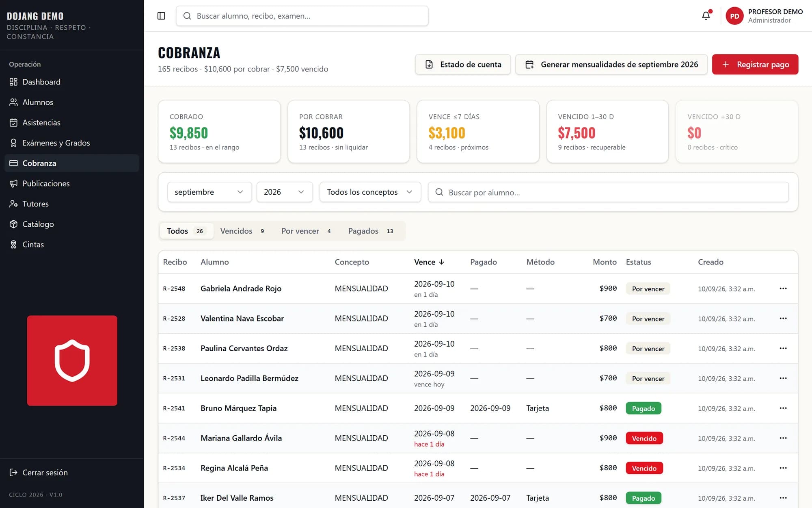Click the Cintas ribbon icon
The height and width of the screenshot is (508, 812).
pos(13,244)
